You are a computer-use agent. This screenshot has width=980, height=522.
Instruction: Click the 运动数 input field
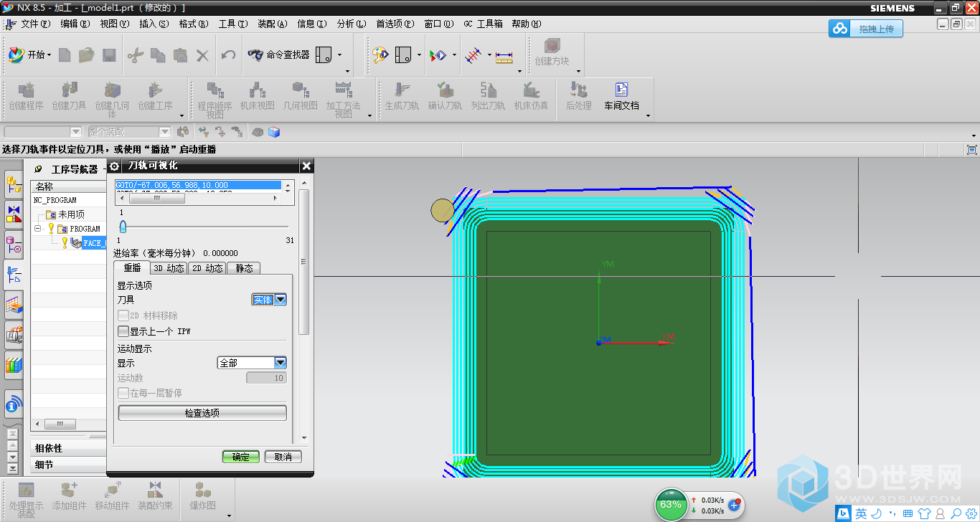coord(266,378)
